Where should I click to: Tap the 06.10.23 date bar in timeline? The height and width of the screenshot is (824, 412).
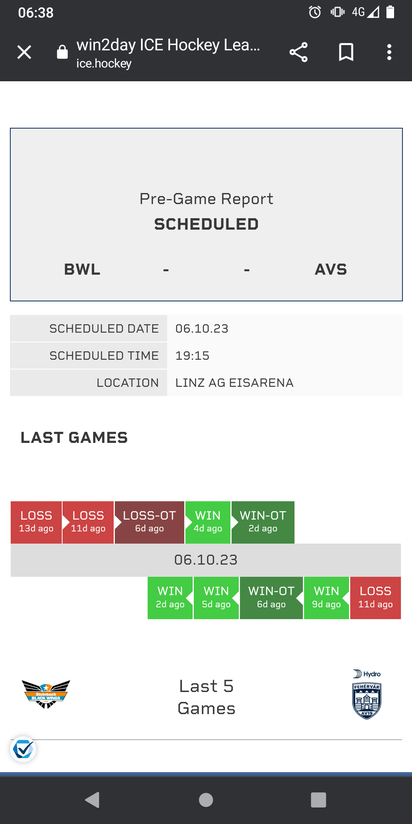[206, 560]
